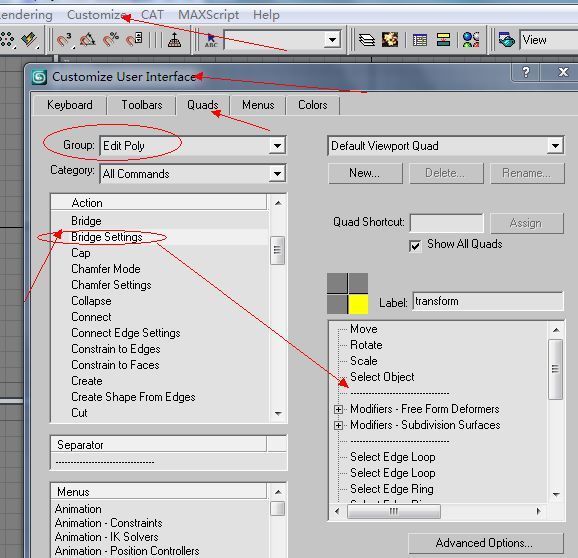Expand Modifiers - Free Form Deformers node
This screenshot has height=558, width=578.
(x=338, y=409)
